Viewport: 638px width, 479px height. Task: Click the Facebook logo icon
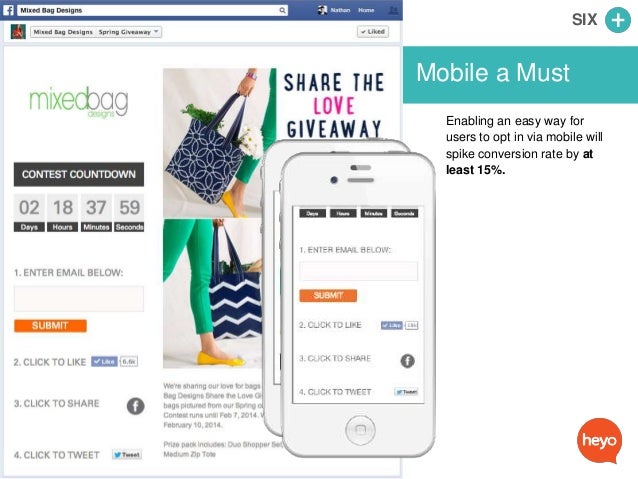9,10
